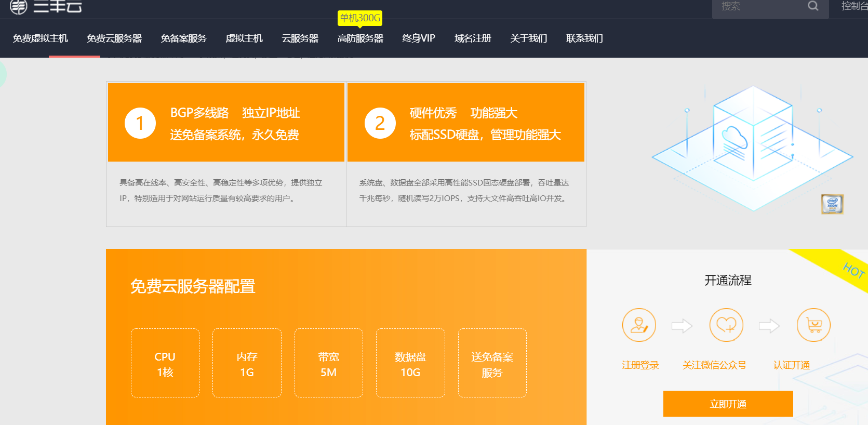Open the 免费云服务器 menu item
Viewport: 868px width, 425px height.
(x=114, y=38)
